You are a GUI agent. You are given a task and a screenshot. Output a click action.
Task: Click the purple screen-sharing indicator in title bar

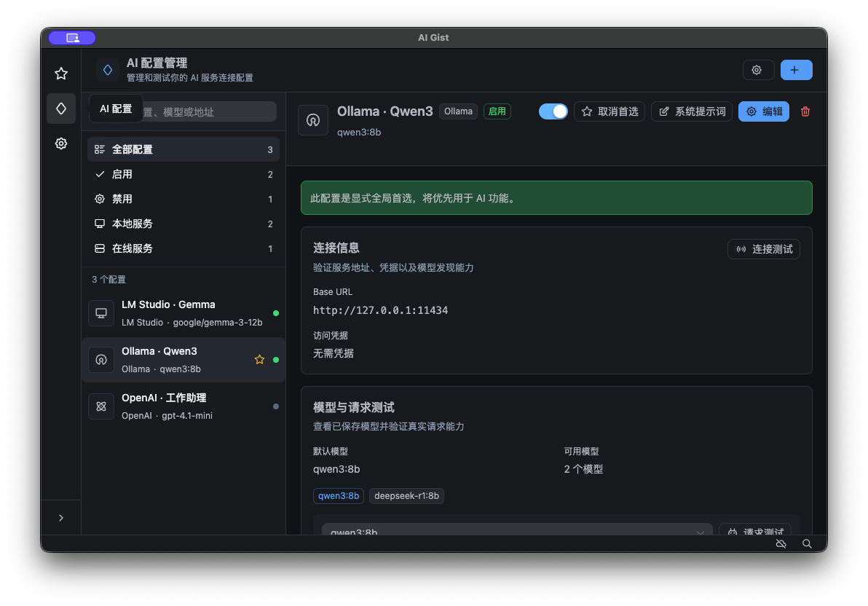click(72, 38)
